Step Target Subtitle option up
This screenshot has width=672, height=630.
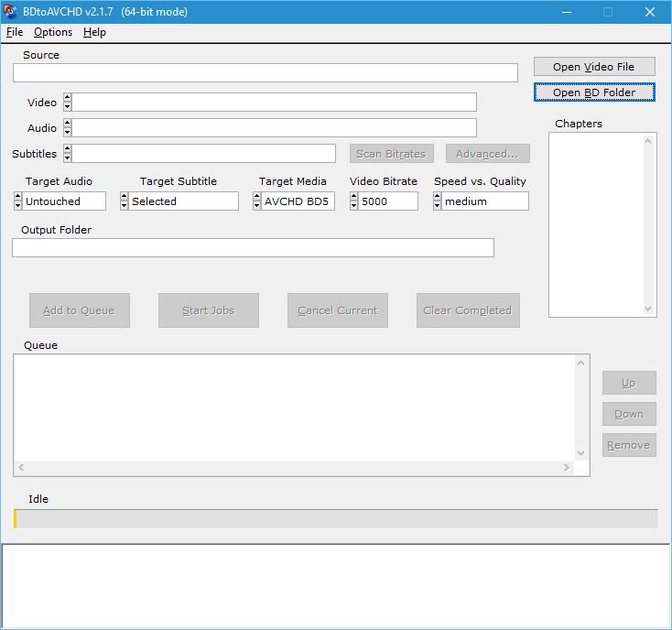pyautogui.click(x=124, y=196)
